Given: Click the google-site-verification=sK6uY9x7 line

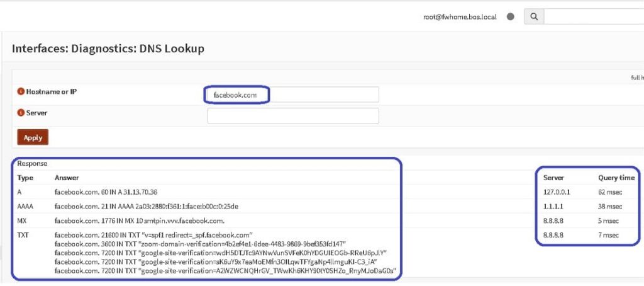Looking at the screenshot, I should [x=216, y=261].
